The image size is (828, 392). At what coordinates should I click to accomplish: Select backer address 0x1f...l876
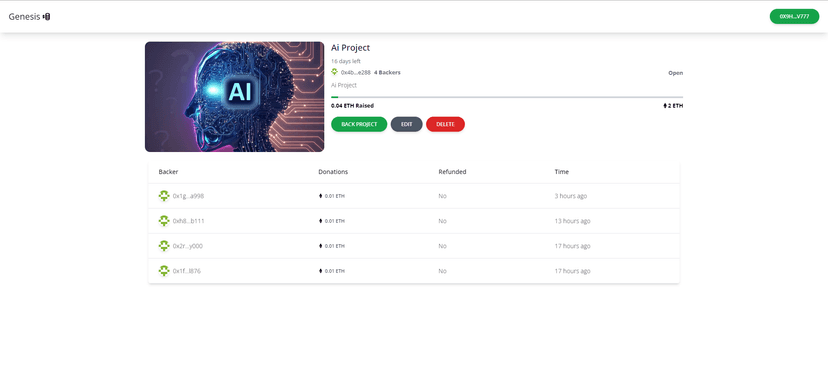pos(187,271)
